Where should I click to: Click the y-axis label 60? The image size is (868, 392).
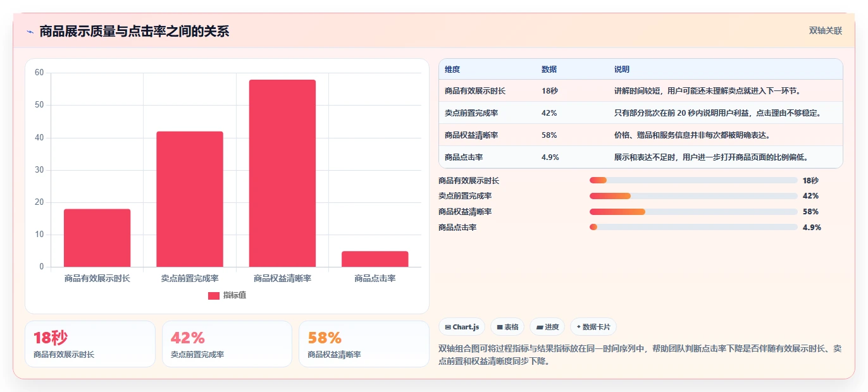pyautogui.click(x=39, y=73)
